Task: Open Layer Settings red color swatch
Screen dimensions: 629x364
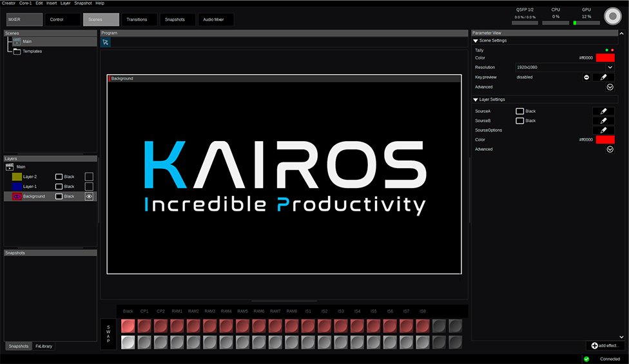Action: pyautogui.click(x=605, y=140)
